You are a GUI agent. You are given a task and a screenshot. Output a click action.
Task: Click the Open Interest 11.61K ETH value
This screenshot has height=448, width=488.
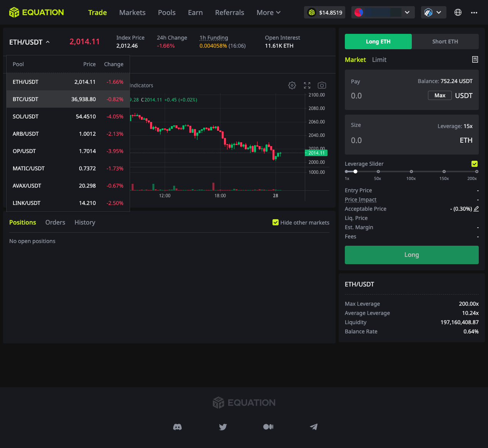pyautogui.click(x=279, y=46)
